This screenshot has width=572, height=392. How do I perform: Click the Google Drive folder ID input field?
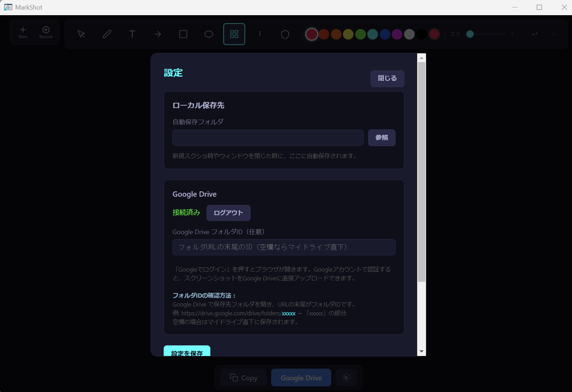tap(284, 247)
